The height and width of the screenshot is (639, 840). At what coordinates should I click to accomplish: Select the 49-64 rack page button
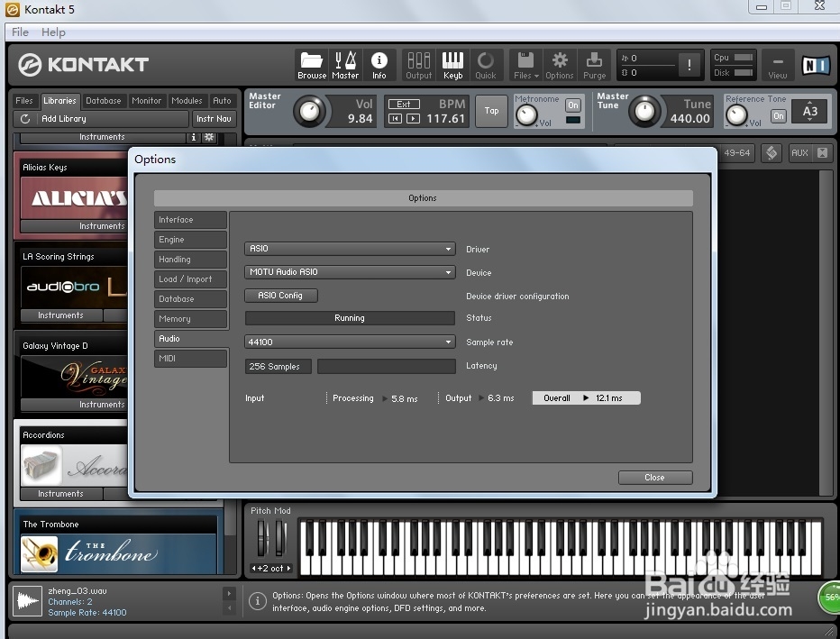coord(736,152)
